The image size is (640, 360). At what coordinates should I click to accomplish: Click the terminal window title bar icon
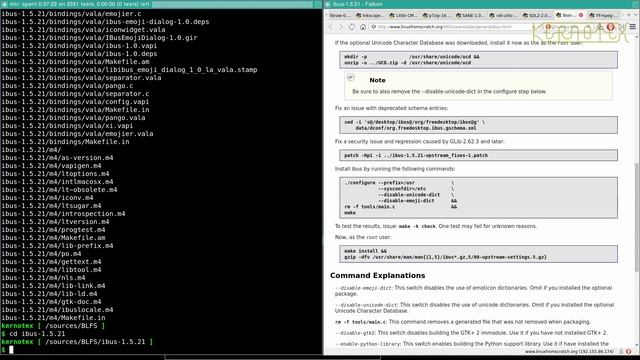point(4,4)
